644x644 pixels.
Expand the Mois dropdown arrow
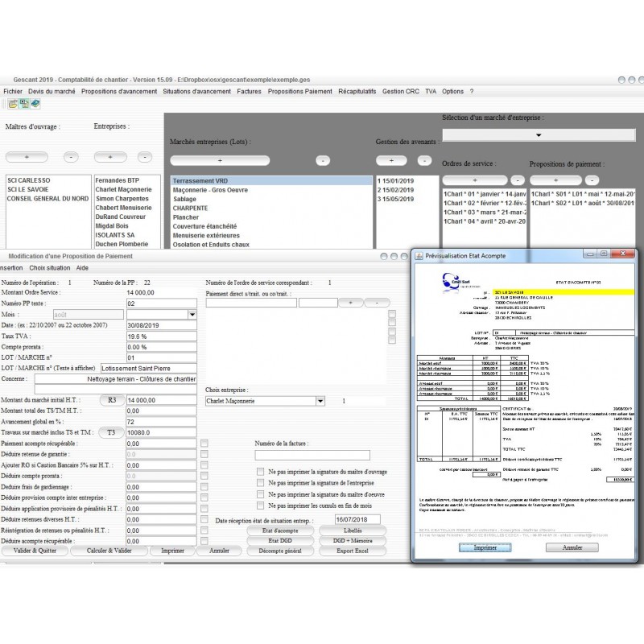tap(192, 315)
